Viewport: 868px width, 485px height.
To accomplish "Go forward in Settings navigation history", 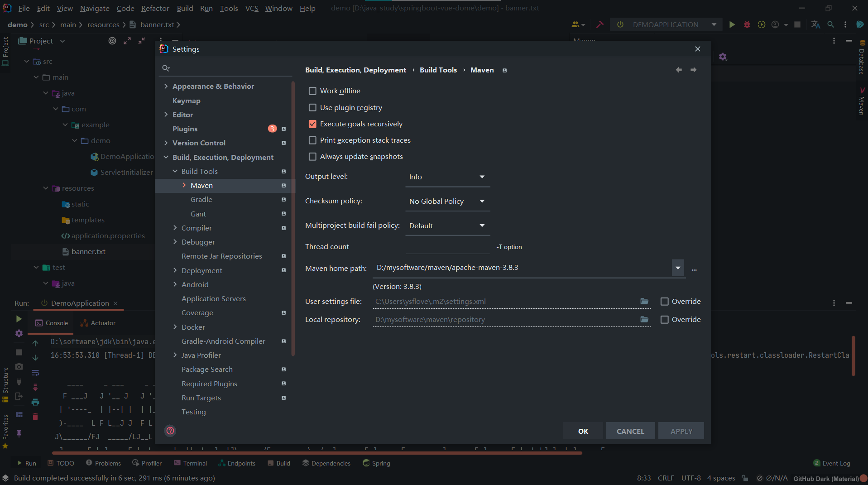I will [693, 70].
